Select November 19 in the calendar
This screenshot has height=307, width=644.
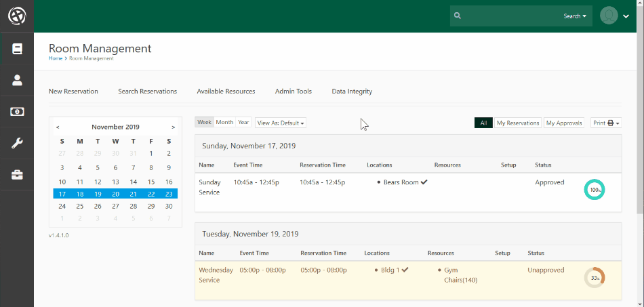pyautogui.click(x=98, y=193)
